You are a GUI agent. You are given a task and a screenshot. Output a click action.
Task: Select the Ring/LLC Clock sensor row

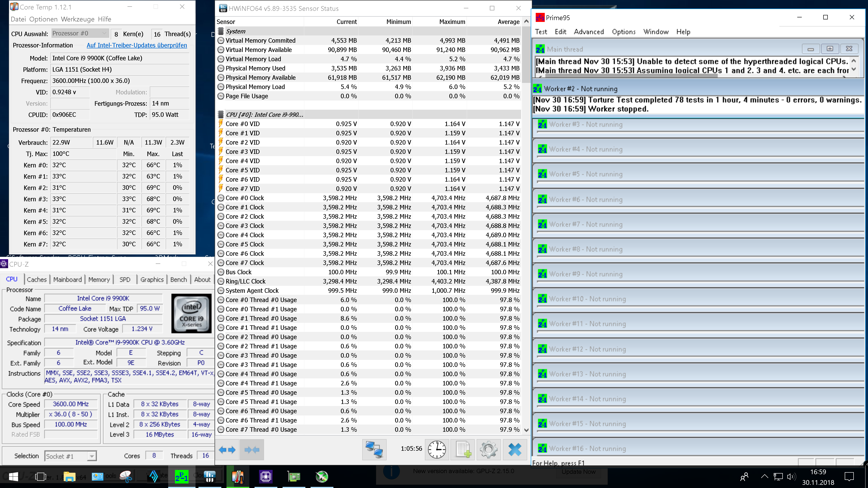point(369,281)
